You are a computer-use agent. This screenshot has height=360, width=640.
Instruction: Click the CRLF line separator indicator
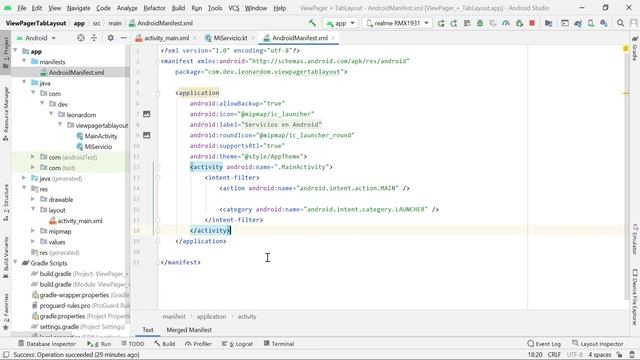point(554,355)
